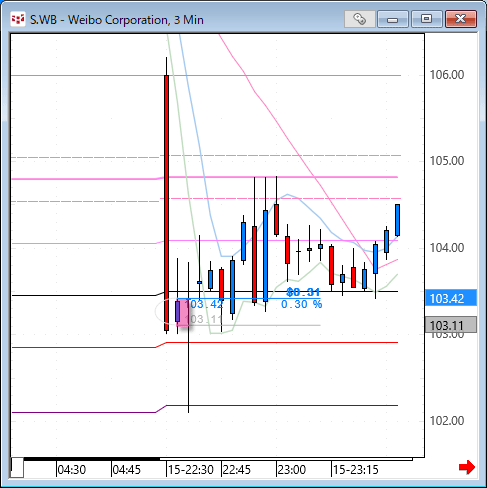
Task: Click the 105.00 price axis label
Action: [447, 161]
